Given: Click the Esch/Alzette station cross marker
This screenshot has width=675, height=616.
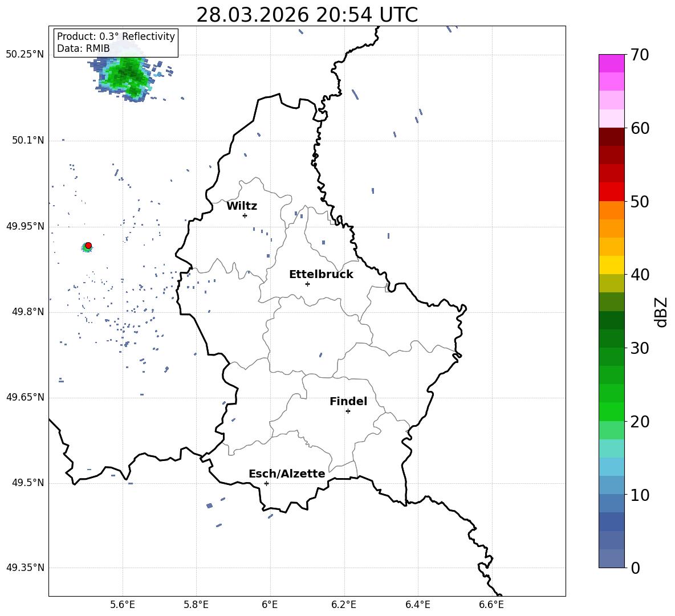Looking at the screenshot, I should tap(266, 483).
